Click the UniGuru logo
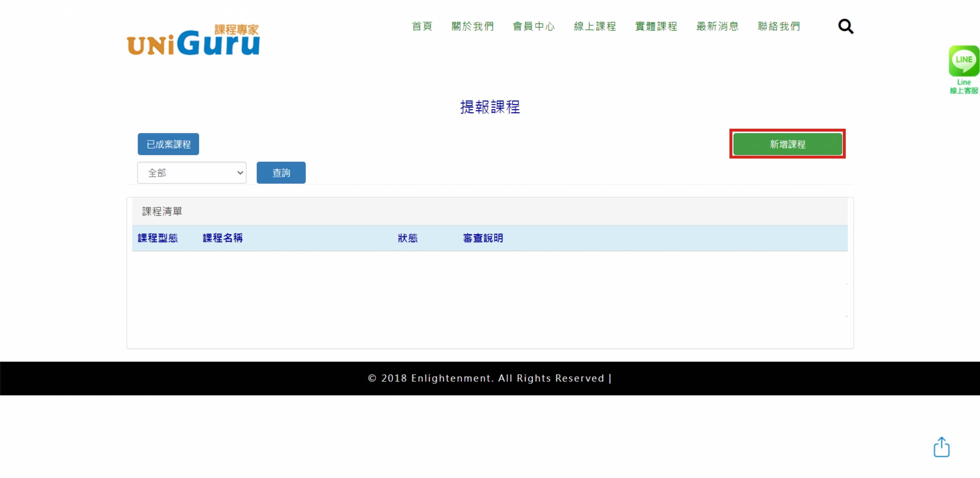The image size is (980, 478). point(194,40)
